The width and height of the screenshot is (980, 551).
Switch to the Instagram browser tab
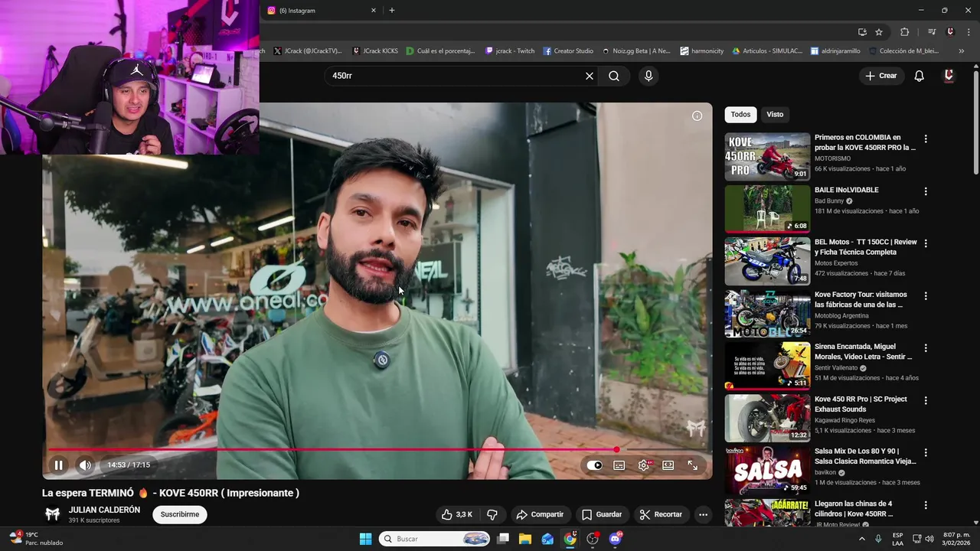318,11
